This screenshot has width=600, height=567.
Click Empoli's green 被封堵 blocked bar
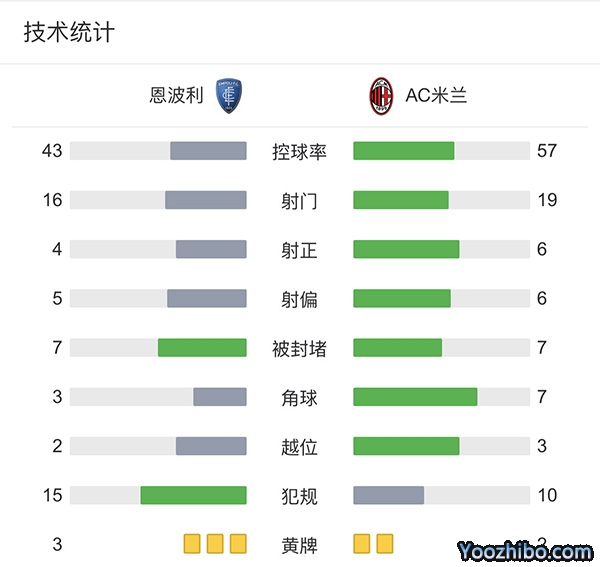coord(202,348)
